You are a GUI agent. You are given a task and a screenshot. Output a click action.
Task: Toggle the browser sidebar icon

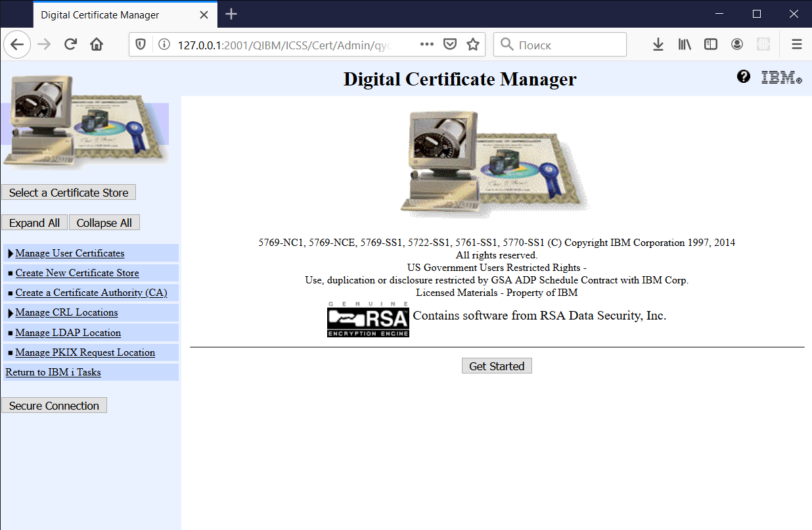click(x=711, y=45)
